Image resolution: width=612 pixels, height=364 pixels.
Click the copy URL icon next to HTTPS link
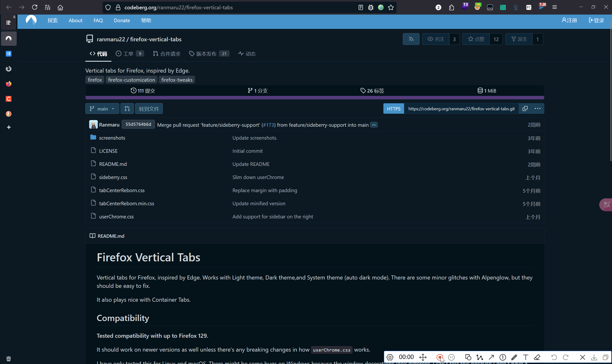click(x=525, y=108)
